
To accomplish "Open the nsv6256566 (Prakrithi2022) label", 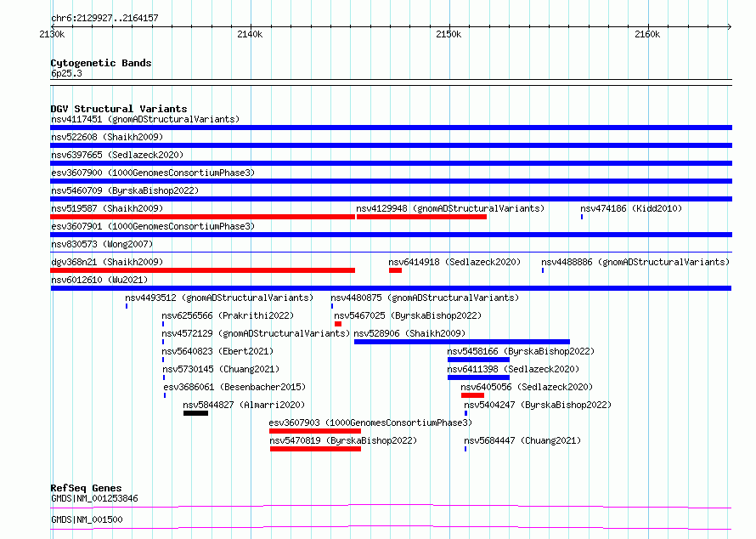I will [228, 315].
